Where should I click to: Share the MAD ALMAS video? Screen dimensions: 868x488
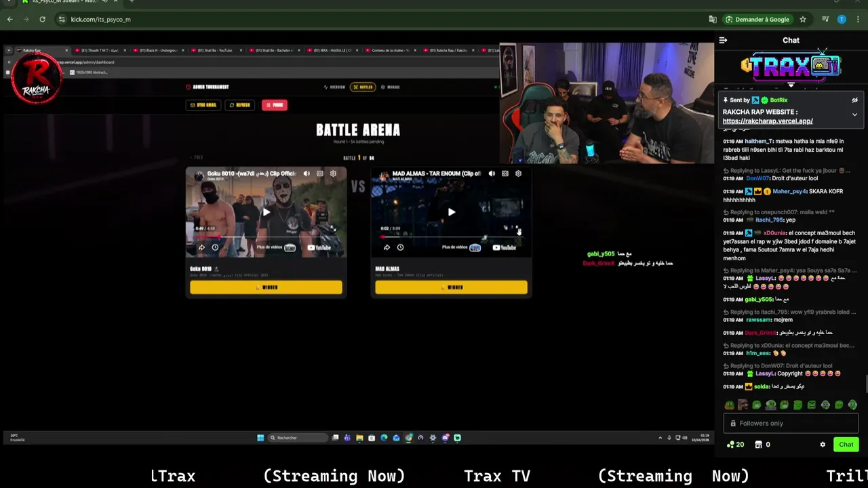(x=387, y=247)
